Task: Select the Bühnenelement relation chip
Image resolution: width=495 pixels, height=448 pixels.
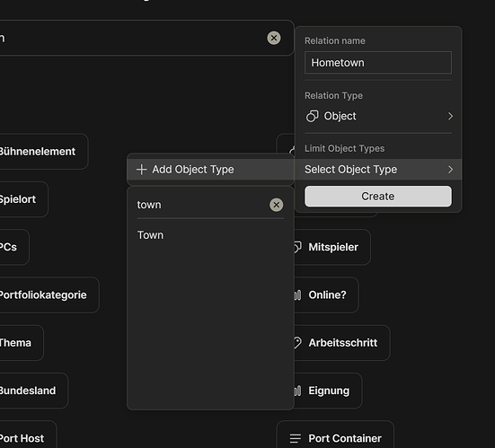Action: coord(43,152)
